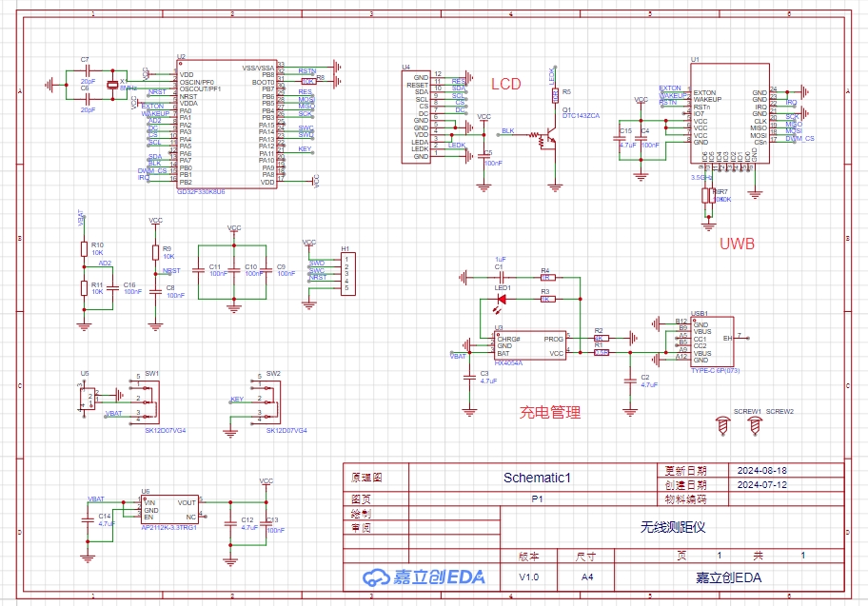Click the 原理图 title block label

(x=366, y=477)
